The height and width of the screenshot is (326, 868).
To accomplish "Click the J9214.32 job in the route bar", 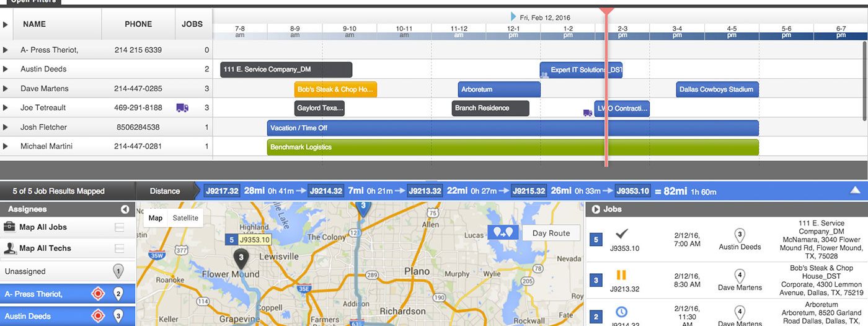I will (326, 191).
